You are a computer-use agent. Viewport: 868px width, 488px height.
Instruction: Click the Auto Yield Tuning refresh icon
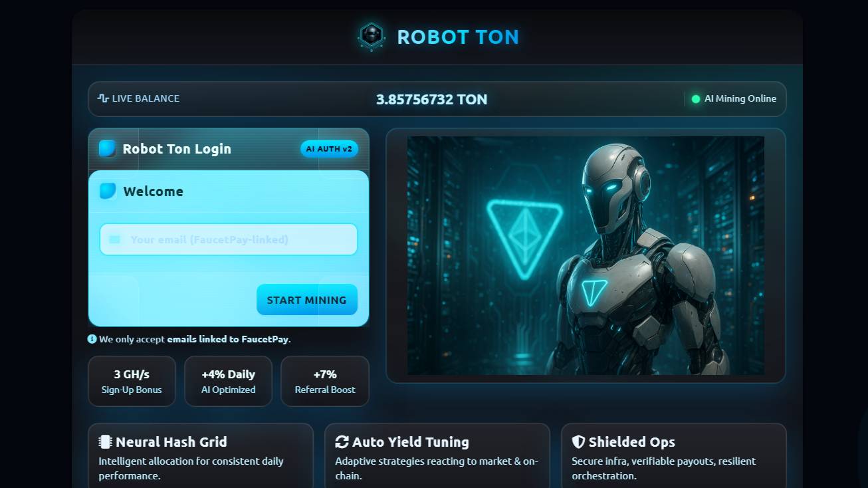[x=342, y=442]
